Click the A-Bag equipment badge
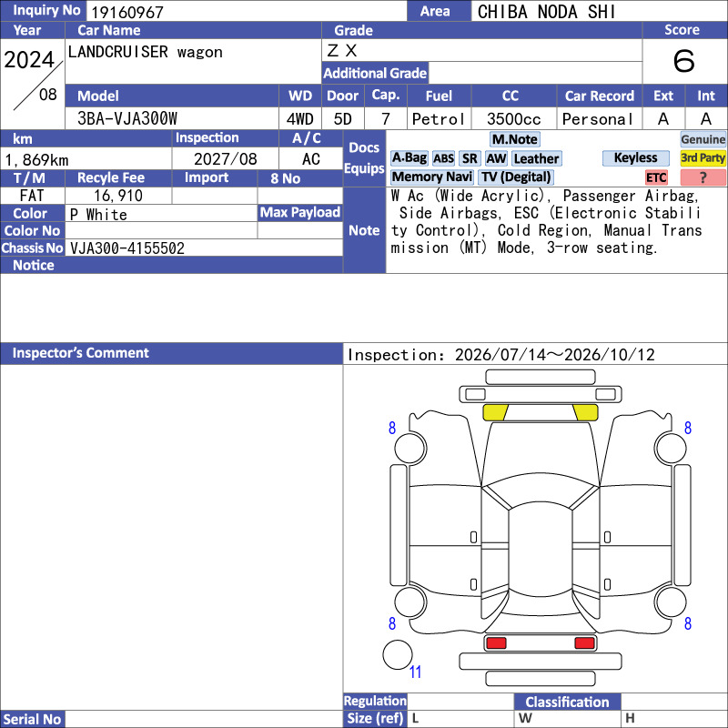 click(409, 158)
